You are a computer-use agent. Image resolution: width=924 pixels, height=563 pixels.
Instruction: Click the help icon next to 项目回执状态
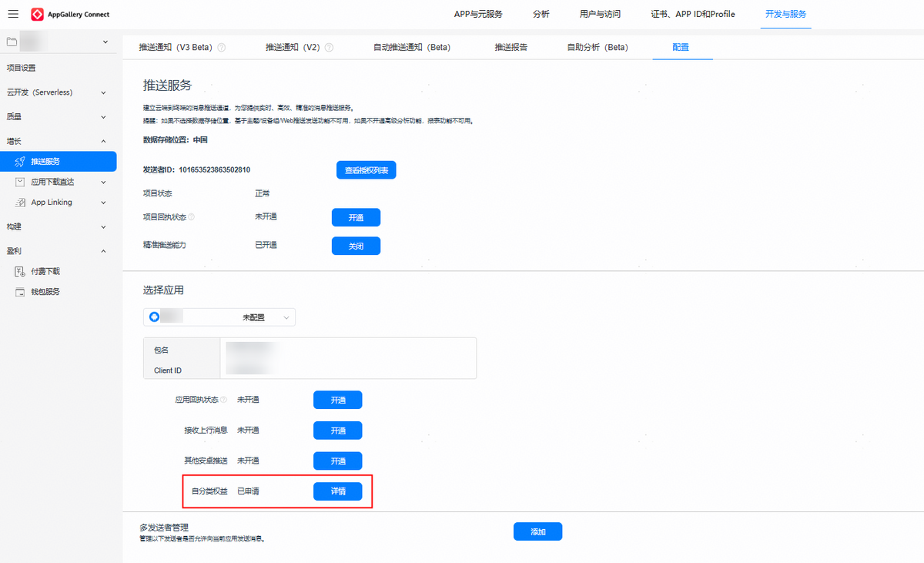(x=192, y=217)
